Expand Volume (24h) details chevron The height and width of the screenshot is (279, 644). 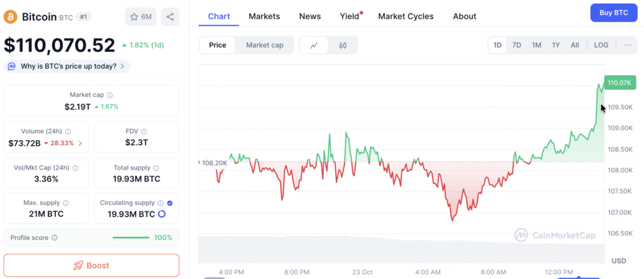pyautogui.click(x=80, y=143)
